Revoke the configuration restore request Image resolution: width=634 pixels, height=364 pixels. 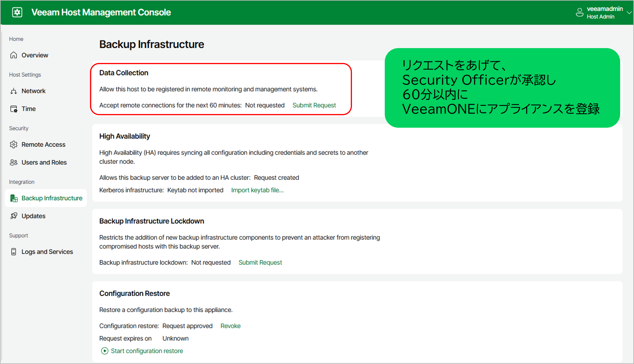click(x=230, y=326)
